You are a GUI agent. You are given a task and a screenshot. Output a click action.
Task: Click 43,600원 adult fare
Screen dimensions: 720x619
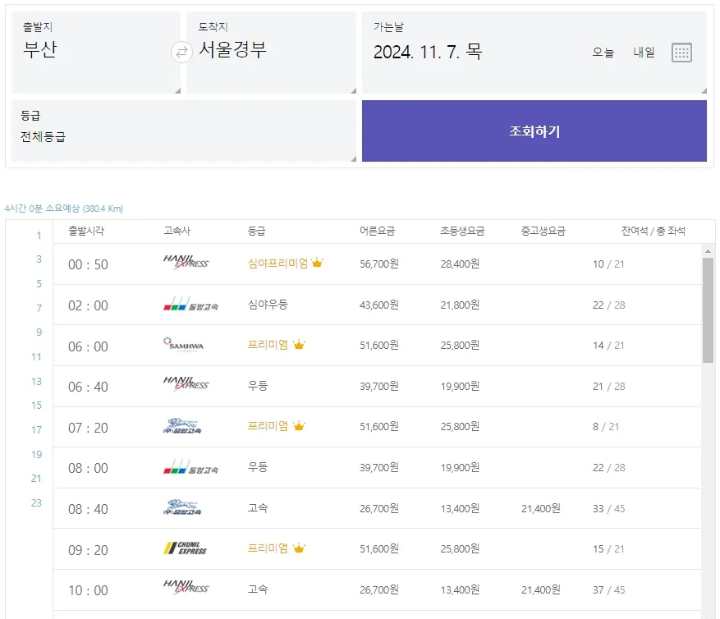(x=379, y=305)
